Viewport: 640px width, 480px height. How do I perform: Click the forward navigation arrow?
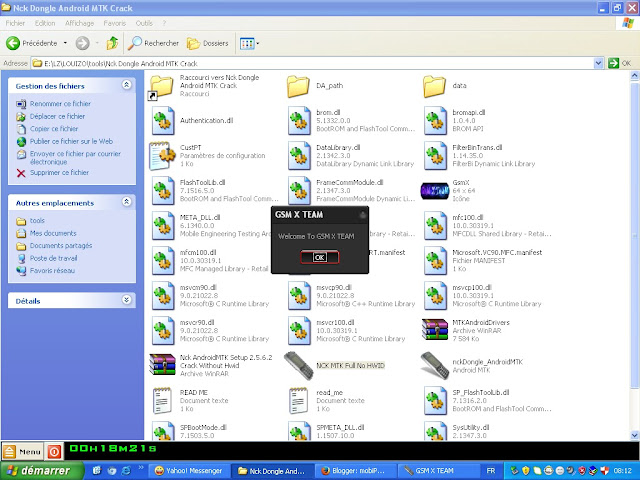point(82,43)
